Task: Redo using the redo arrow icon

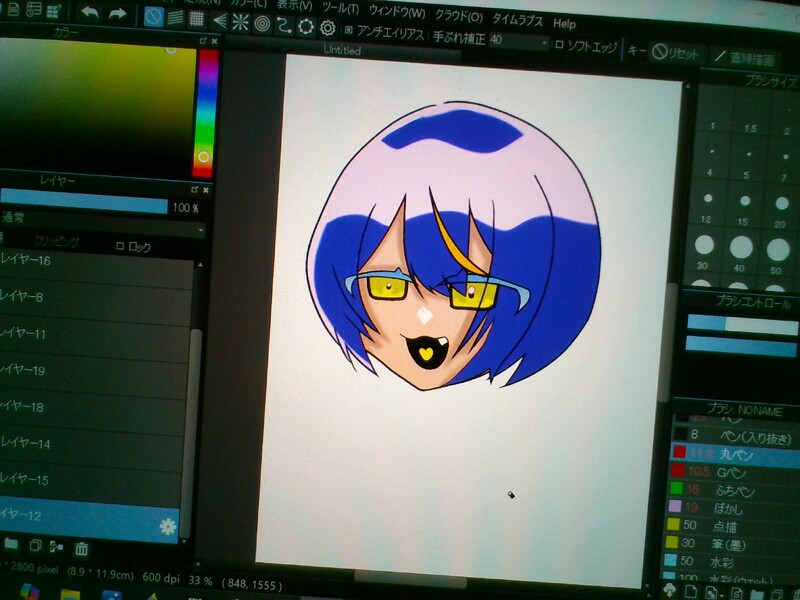Action: (117, 14)
